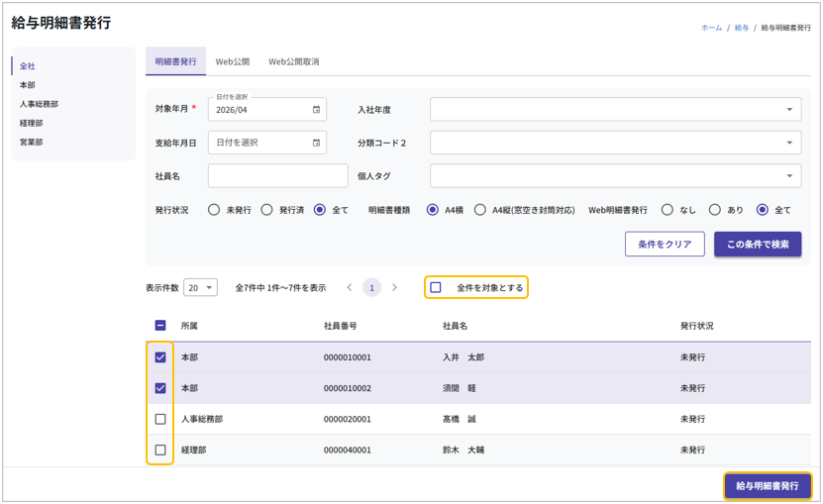Select the checkbox for 髙橋 誠
The width and height of the screenshot is (823, 504).
pos(160,420)
